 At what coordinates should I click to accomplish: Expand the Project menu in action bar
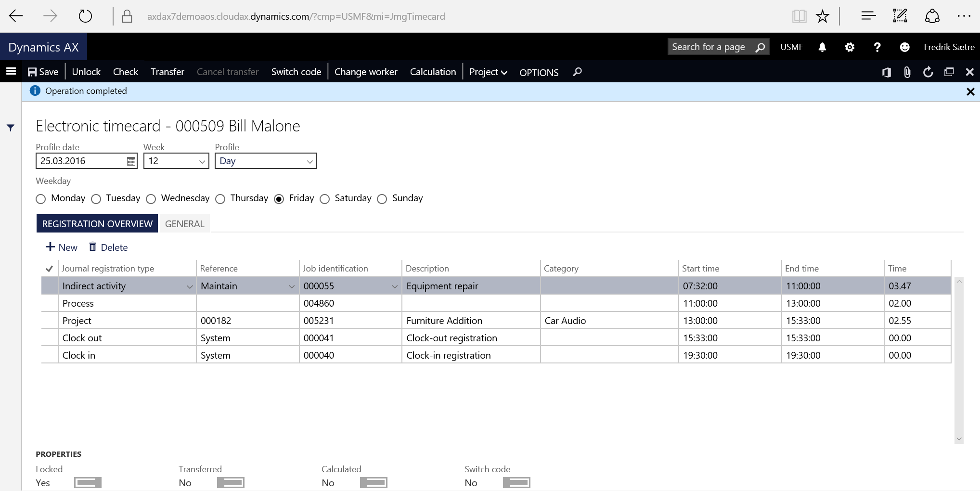488,72
